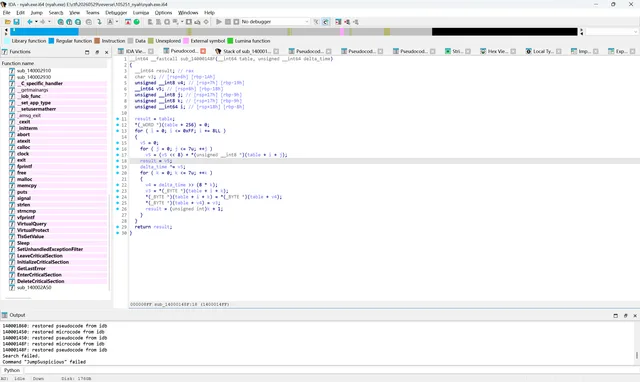The image size is (640, 382).
Task: Select function strncmp in list
Action: click(27, 211)
